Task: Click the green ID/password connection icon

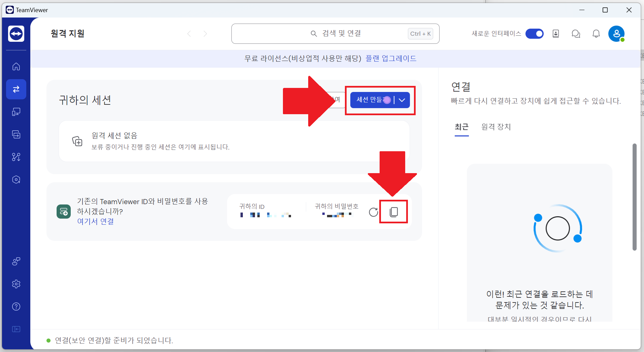Action: point(64,212)
